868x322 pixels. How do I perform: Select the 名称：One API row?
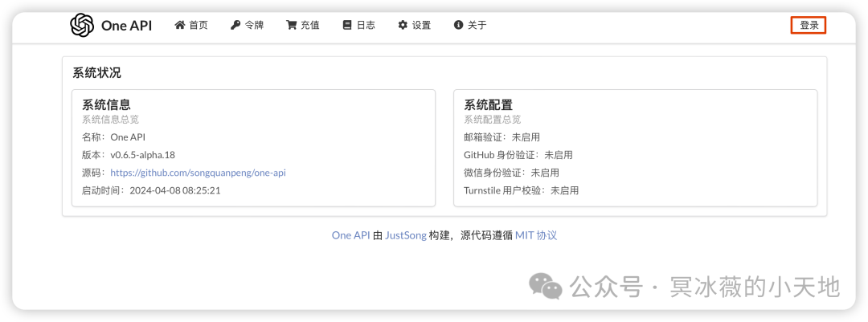[x=113, y=137]
